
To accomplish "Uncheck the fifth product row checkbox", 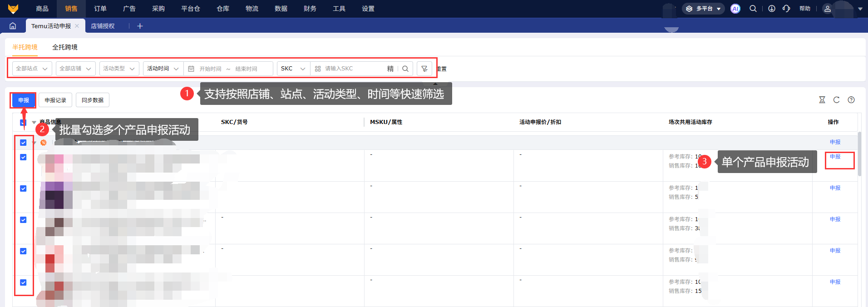I will [x=23, y=282].
